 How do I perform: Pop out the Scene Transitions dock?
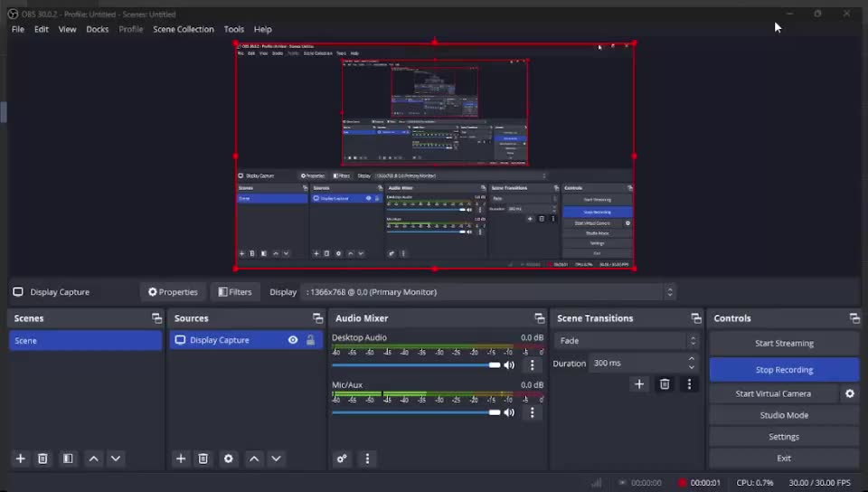coord(696,318)
